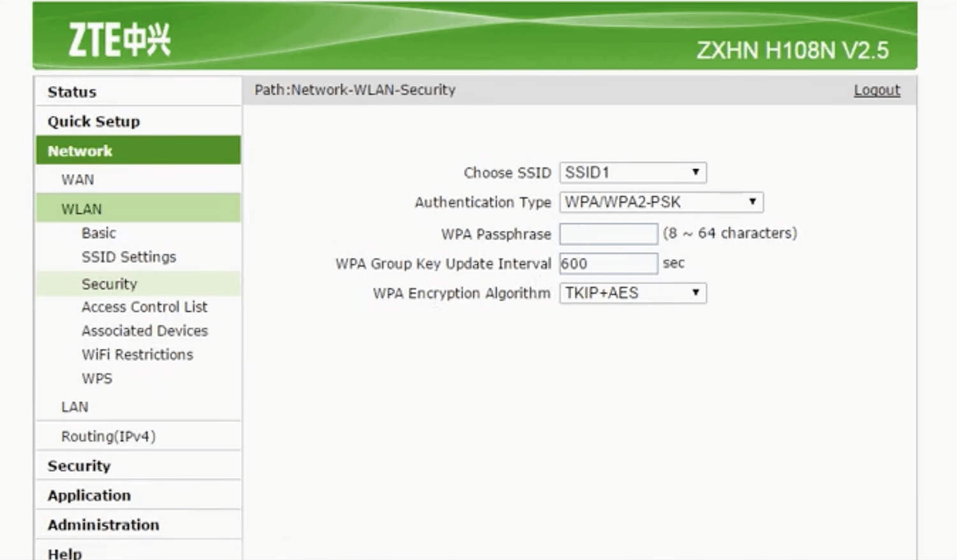Expand the Authentication Type dropdown
This screenshot has height=560, width=957.
click(660, 202)
